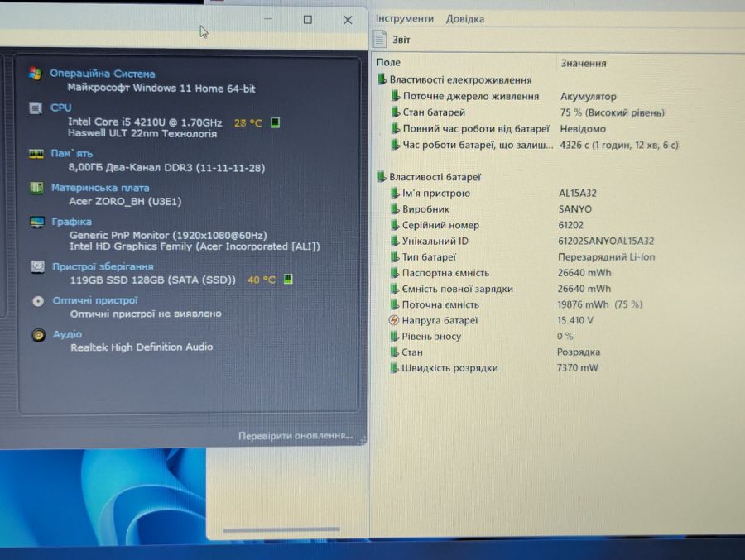Image resolution: width=745 pixels, height=560 pixels.
Task: Click the 19876 mWh current capacity value
Action: pos(583,304)
